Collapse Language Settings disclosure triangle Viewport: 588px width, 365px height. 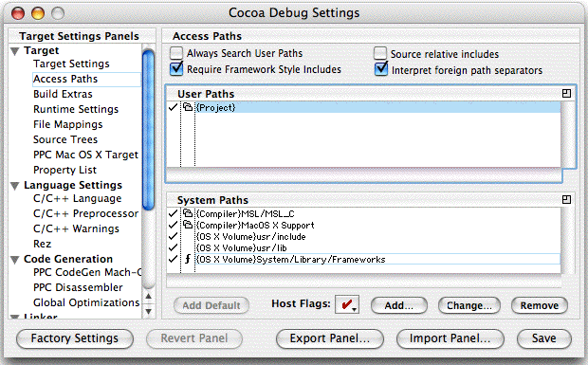coord(15,186)
